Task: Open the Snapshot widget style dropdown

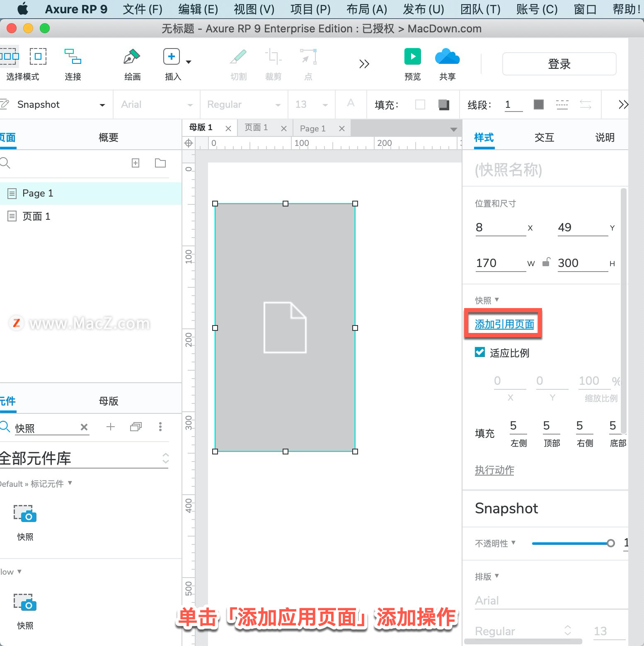Action: 57,104
